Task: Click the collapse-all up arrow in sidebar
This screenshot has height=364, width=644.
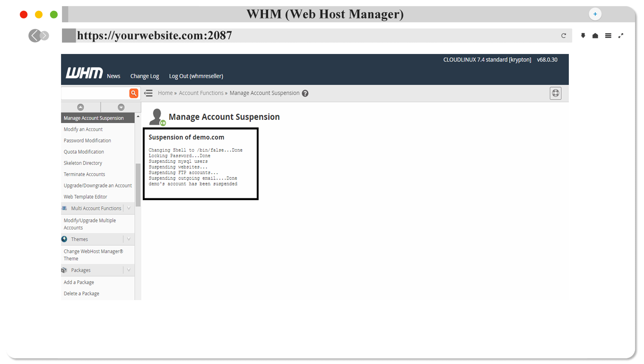Action: click(x=80, y=107)
